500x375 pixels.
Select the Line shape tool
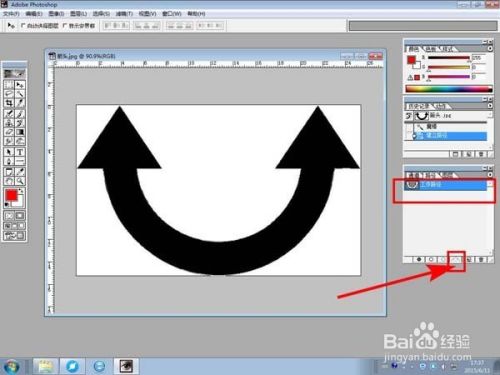pos(20,161)
